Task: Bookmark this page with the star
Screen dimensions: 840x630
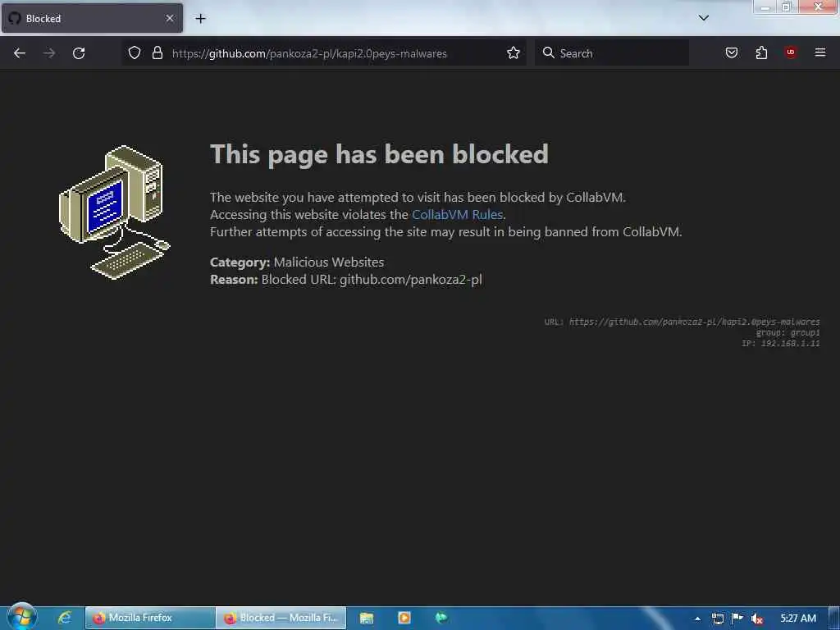Action: tap(514, 52)
